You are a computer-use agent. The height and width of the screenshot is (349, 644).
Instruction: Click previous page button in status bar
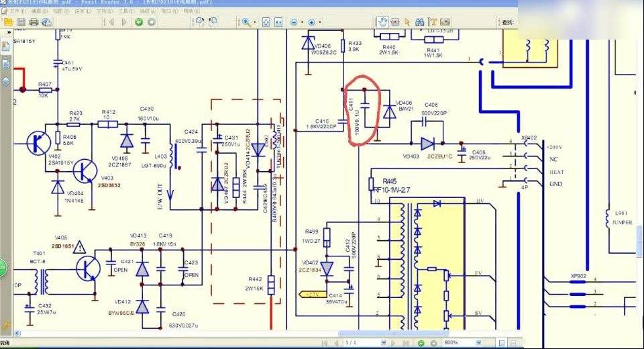(336, 343)
